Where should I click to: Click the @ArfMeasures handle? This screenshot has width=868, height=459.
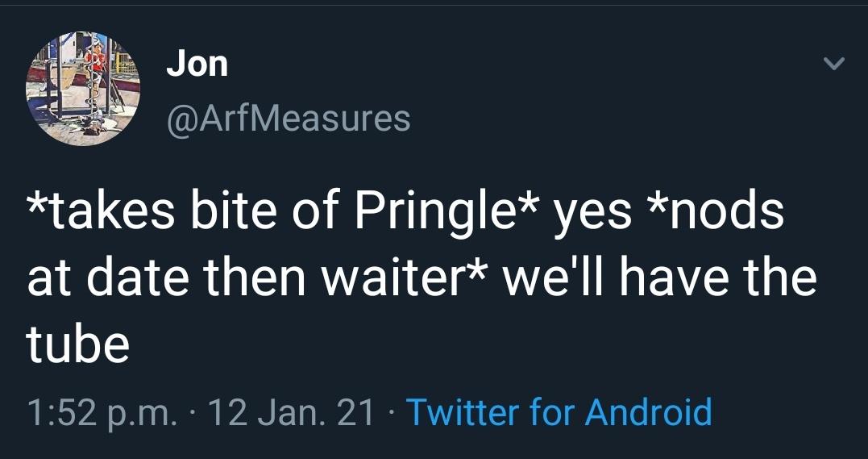(x=288, y=119)
